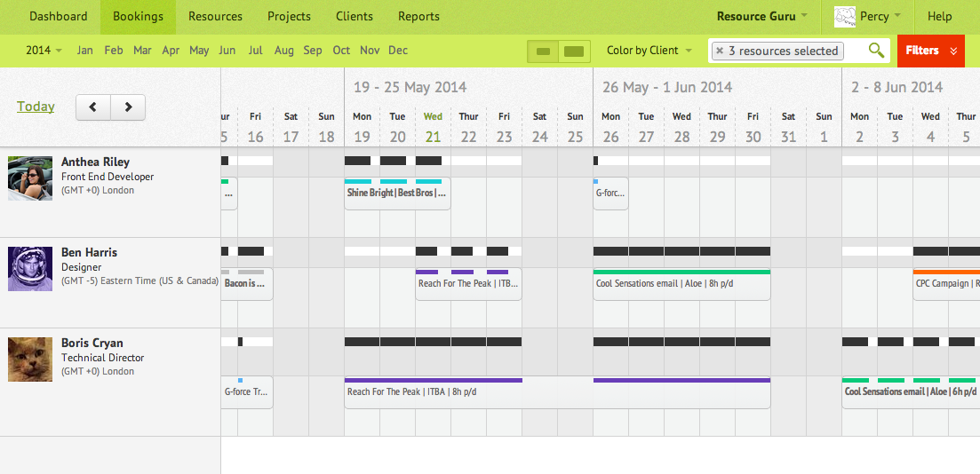Jump to Dec in month bar
The image size is (980, 474).
pyautogui.click(x=398, y=51)
